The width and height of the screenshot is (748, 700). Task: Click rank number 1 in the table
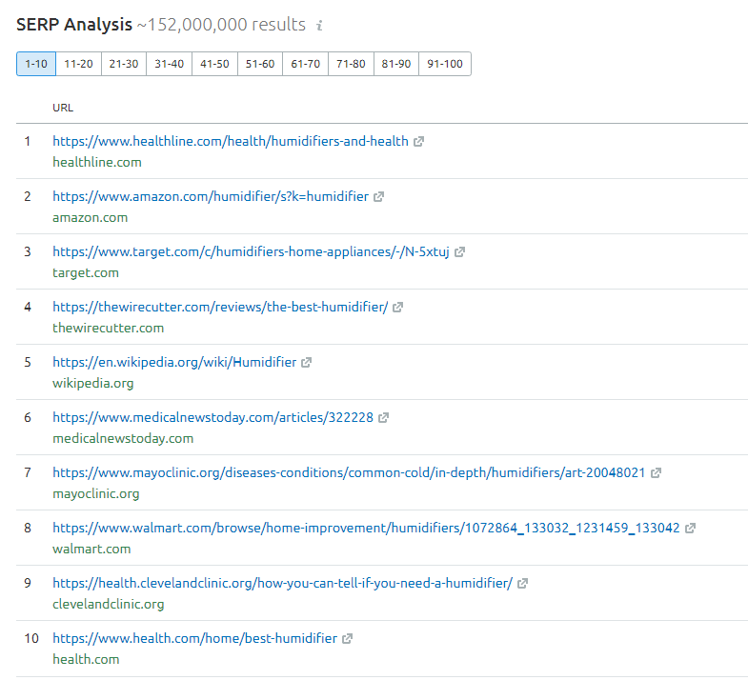28,142
